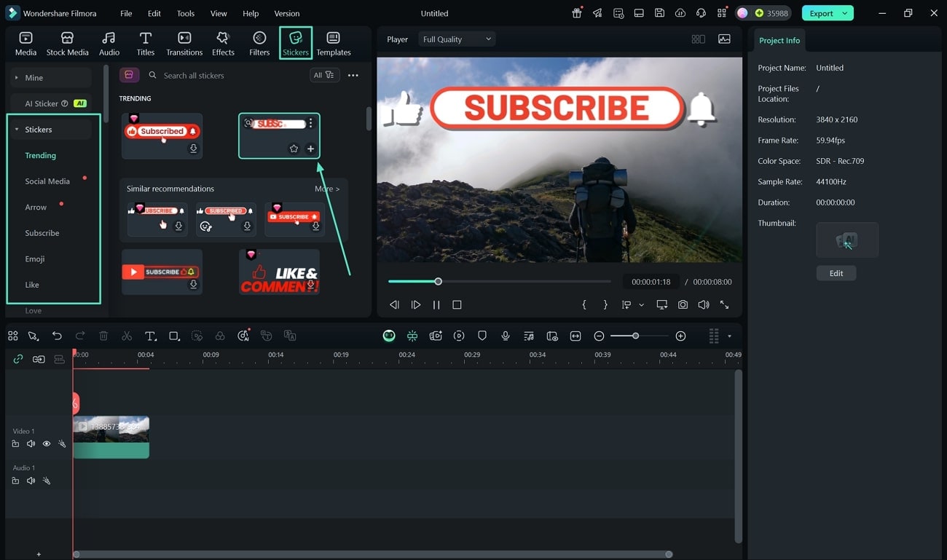Click the fullscreen expand icon in player
This screenshot has height=560, width=947.
[x=724, y=304]
